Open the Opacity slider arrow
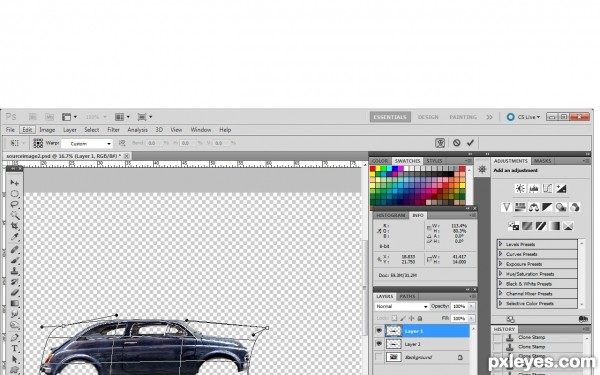 click(471, 306)
